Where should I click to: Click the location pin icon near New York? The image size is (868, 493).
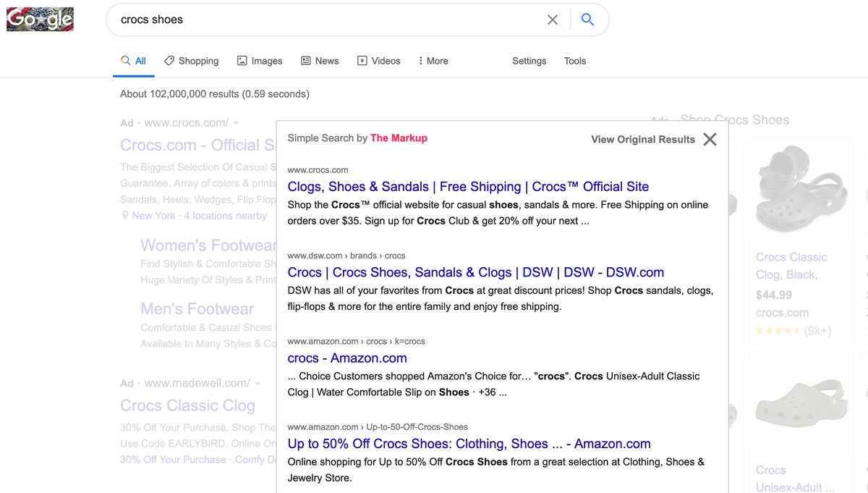[x=124, y=215]
